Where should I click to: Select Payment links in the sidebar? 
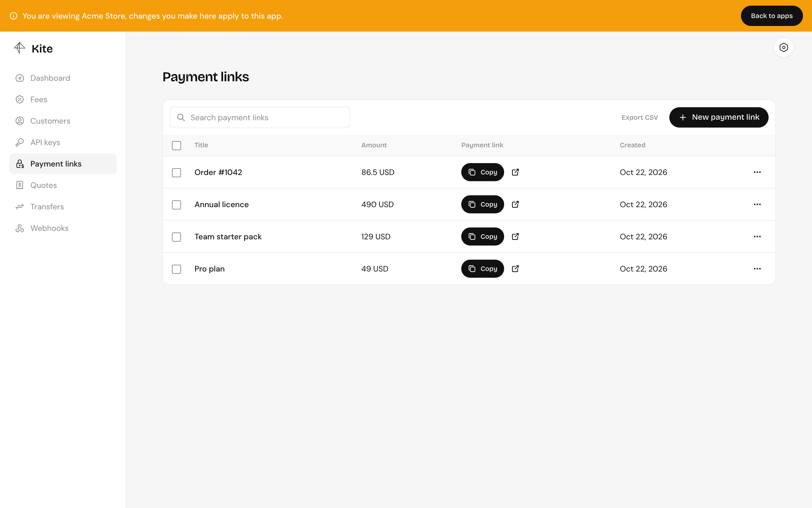(63, 164)
